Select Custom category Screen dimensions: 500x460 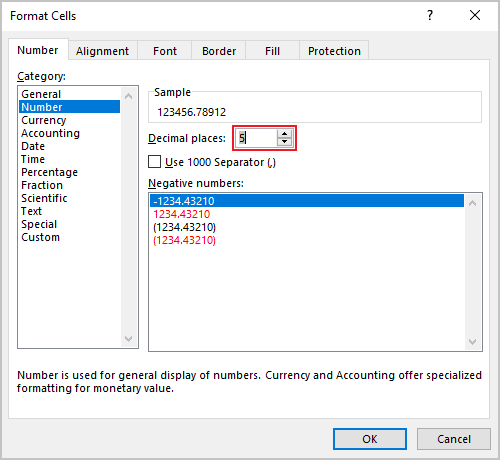pos(69,237)
